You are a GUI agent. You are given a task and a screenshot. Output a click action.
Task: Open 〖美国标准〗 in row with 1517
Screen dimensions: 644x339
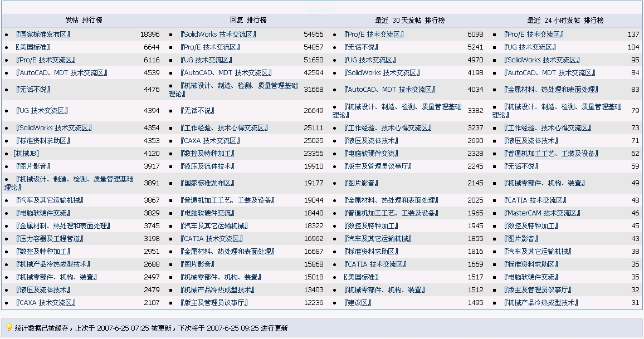click(362, 277)
